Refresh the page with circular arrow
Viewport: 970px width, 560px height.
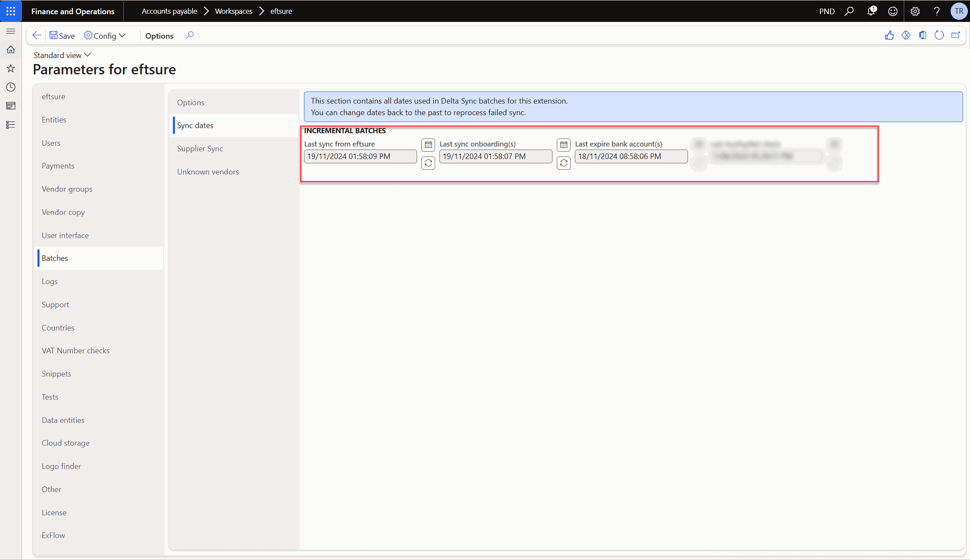[939, 35]
